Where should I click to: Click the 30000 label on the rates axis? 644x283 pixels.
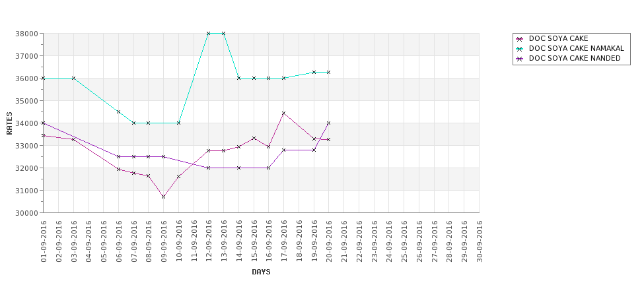pos(29,213)
